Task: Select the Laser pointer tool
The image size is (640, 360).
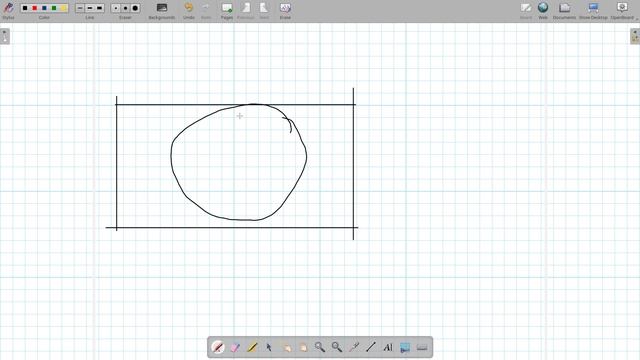Action: 354,347
